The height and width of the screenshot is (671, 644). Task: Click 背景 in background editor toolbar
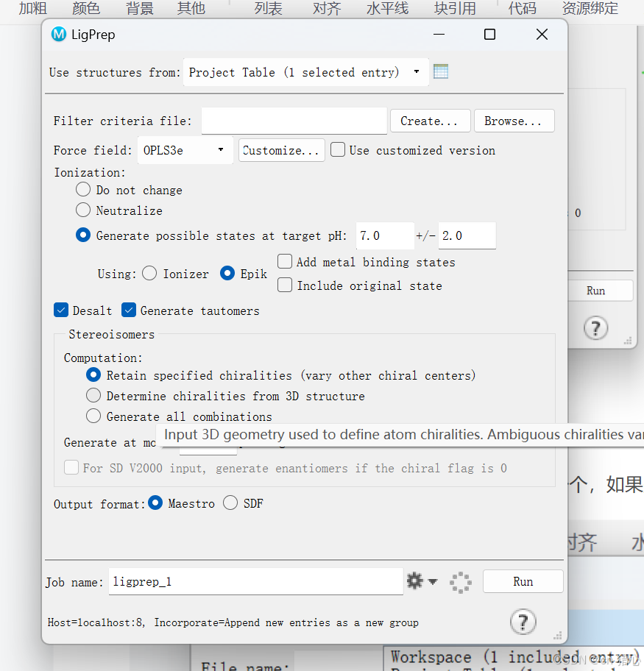[139, 8]
